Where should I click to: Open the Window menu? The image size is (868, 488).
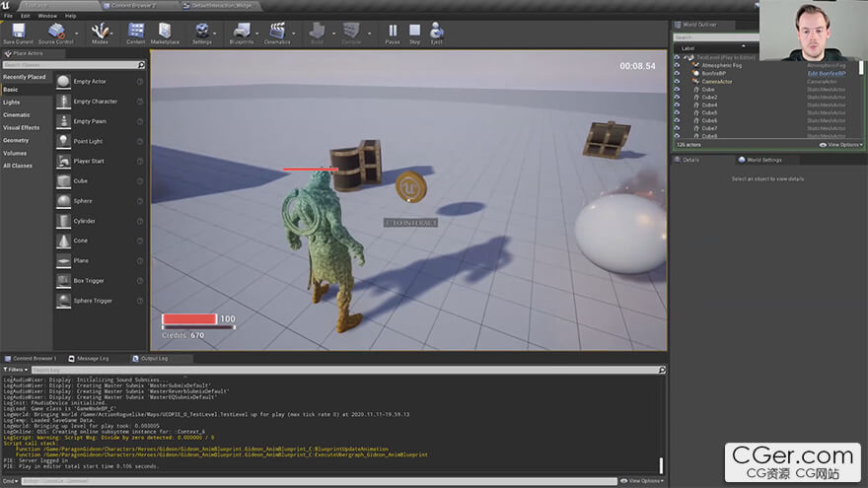[47, 16]
